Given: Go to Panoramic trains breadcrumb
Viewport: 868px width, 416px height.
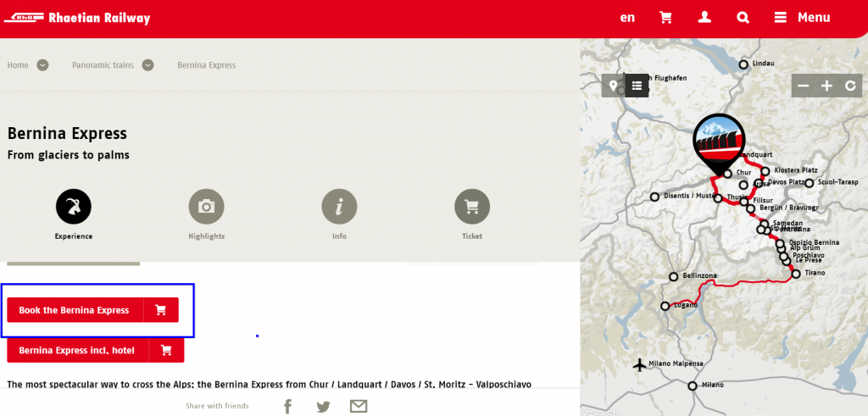Looking at the screenshot, I should (103, 65).
